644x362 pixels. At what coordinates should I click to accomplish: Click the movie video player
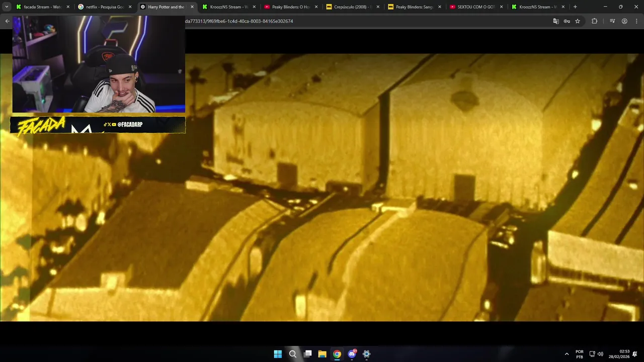[x=322, y=187]
